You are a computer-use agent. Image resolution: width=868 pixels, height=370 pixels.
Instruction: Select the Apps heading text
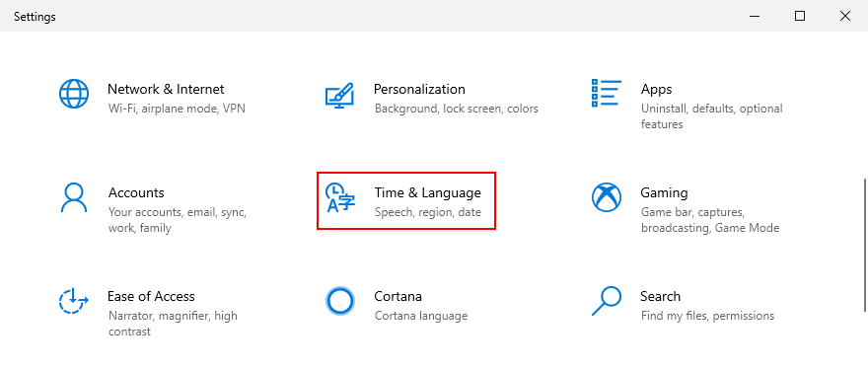tap(656, 90)
